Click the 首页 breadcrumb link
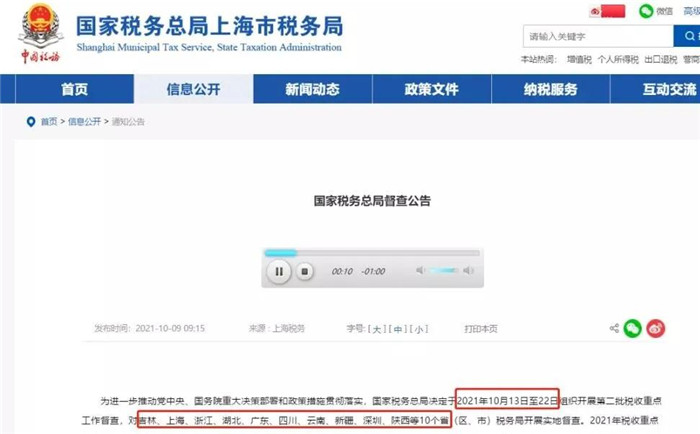The image size is (700, 434). tap(49, 121)
